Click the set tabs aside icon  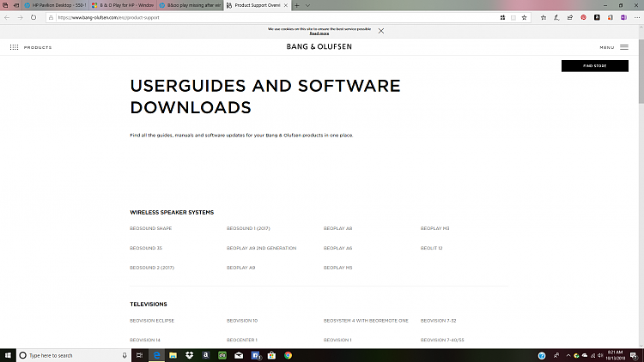tap(16, 5)
